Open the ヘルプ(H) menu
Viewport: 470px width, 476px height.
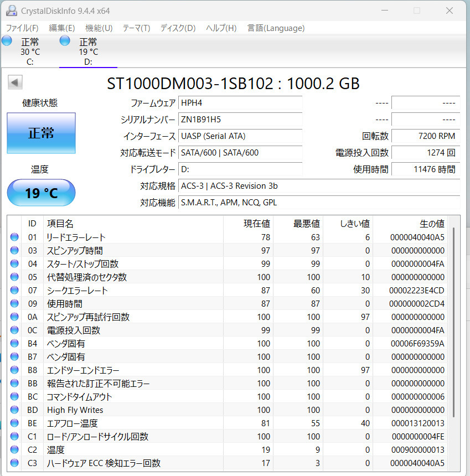pos(221,28)
